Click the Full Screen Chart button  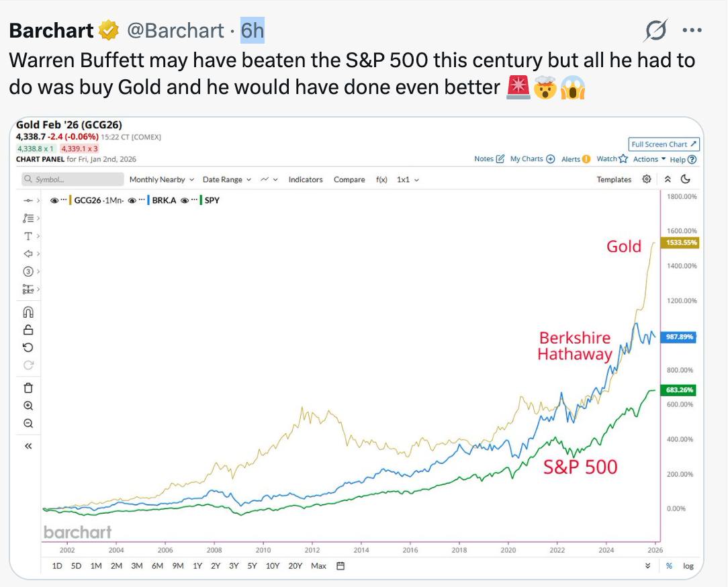pyautogui.click(x=664, y=144)
